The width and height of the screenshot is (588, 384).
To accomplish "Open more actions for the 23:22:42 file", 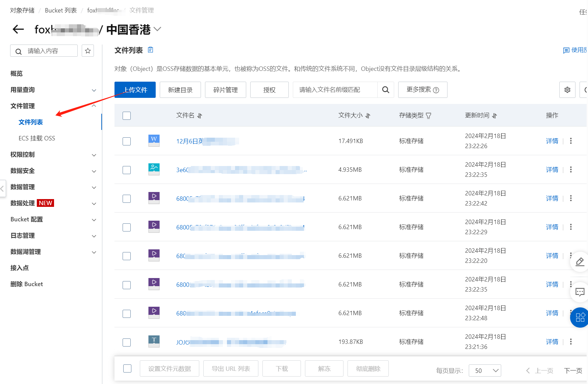I will tap(571, 198).
